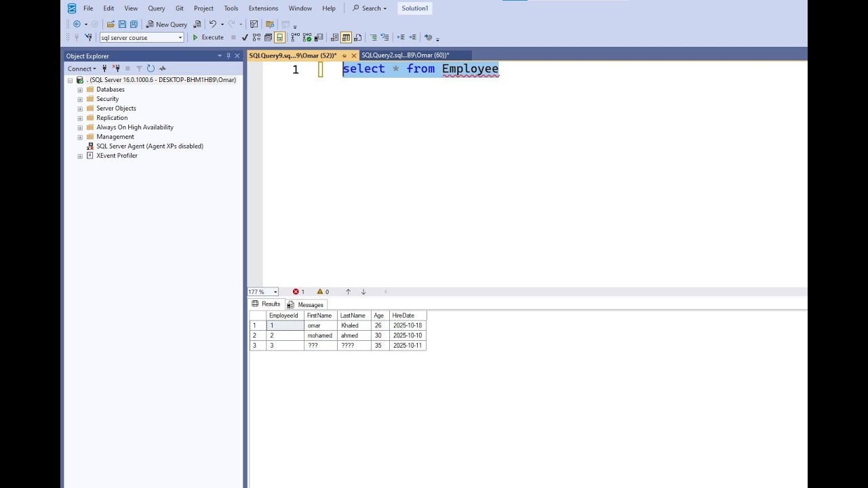This screenshot has width=868, height=488.
Task: Toggle Include Client Statistics icon
Action: point(318,37)
